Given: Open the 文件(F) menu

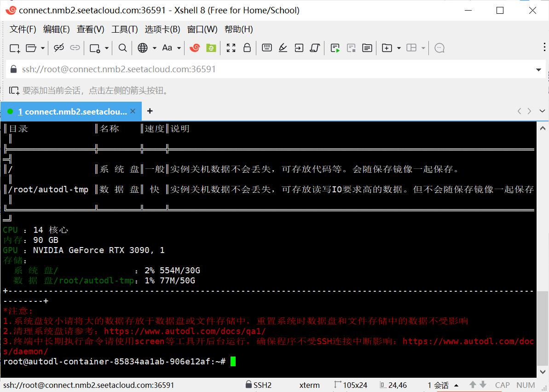Looking at the screenshot, I should 23,29.
